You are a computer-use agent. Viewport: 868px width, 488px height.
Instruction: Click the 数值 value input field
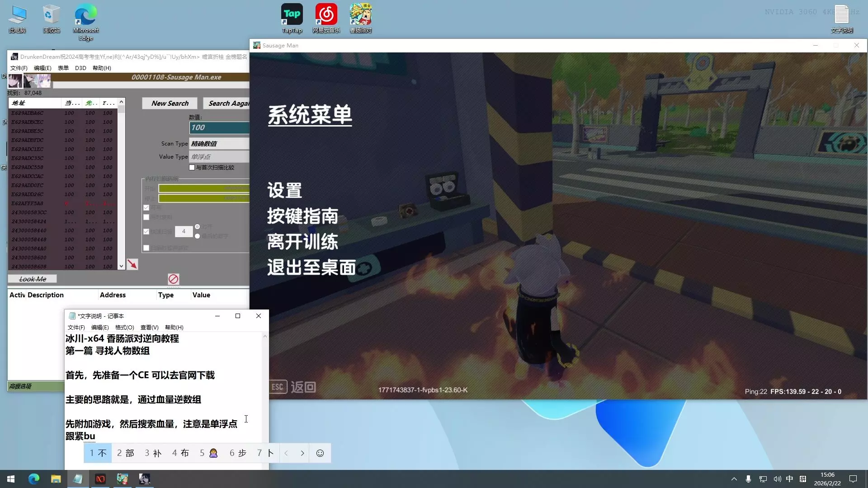click(x=219, y=128)
